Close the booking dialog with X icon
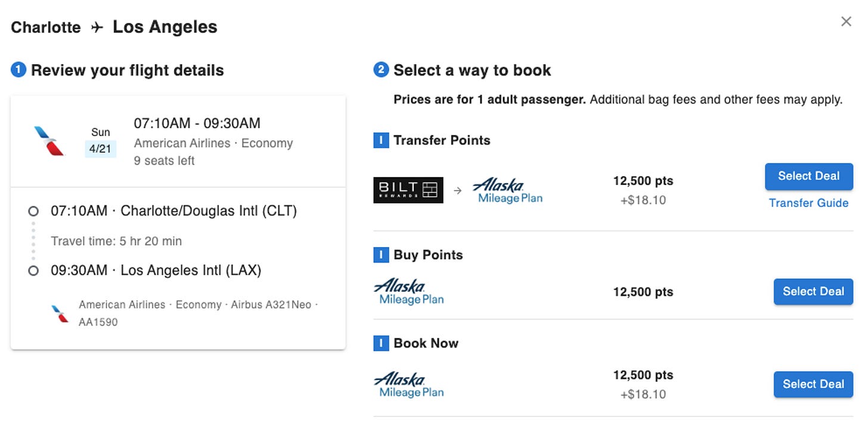868x429 pixels. (x=846, y=21)
